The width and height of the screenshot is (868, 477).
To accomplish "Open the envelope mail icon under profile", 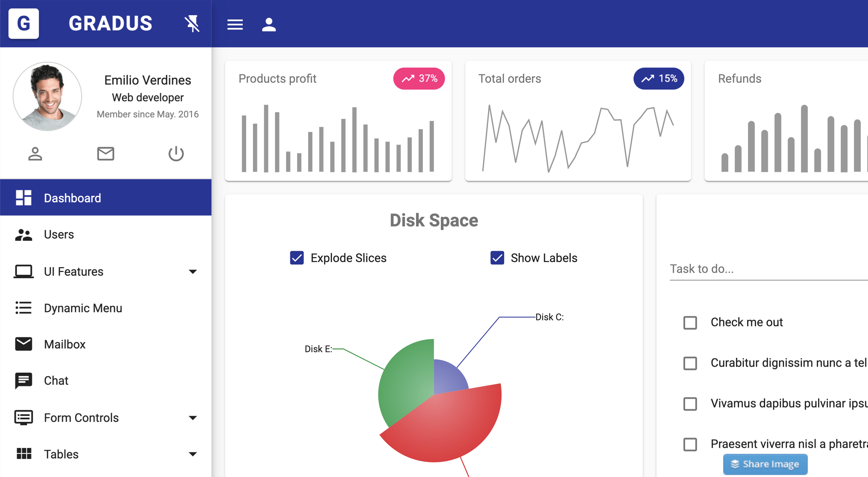I will coord(105,154).
